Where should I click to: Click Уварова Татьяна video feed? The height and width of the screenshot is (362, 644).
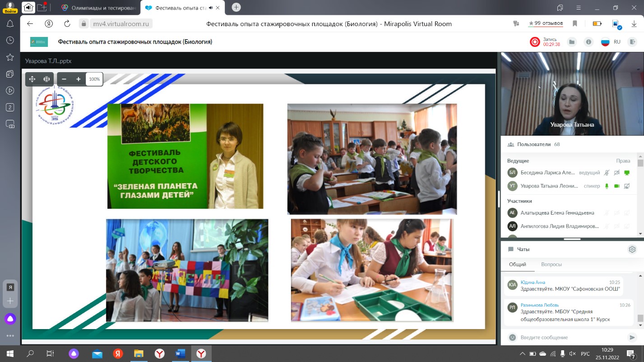(572, 94)
